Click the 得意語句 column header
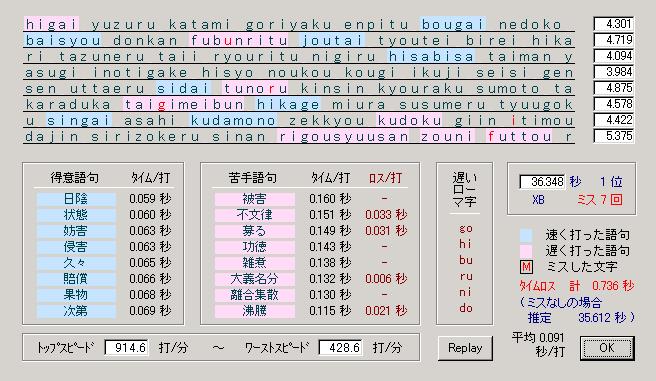 pos(75,178)
